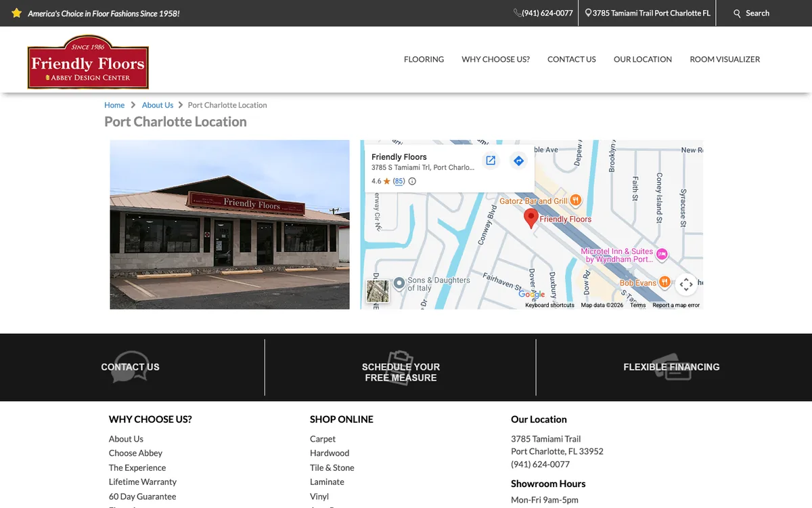Open 60 Day Guarantee footer link

coord(142,496)
